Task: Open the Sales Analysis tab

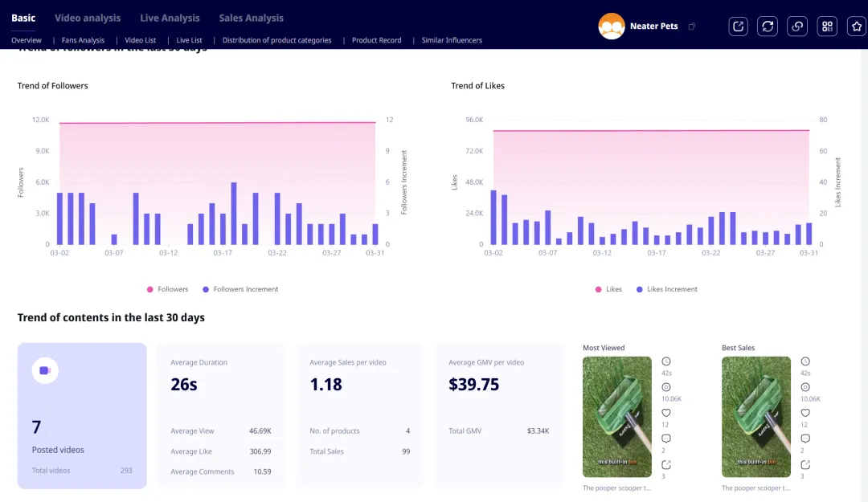Action: (251, 18)
